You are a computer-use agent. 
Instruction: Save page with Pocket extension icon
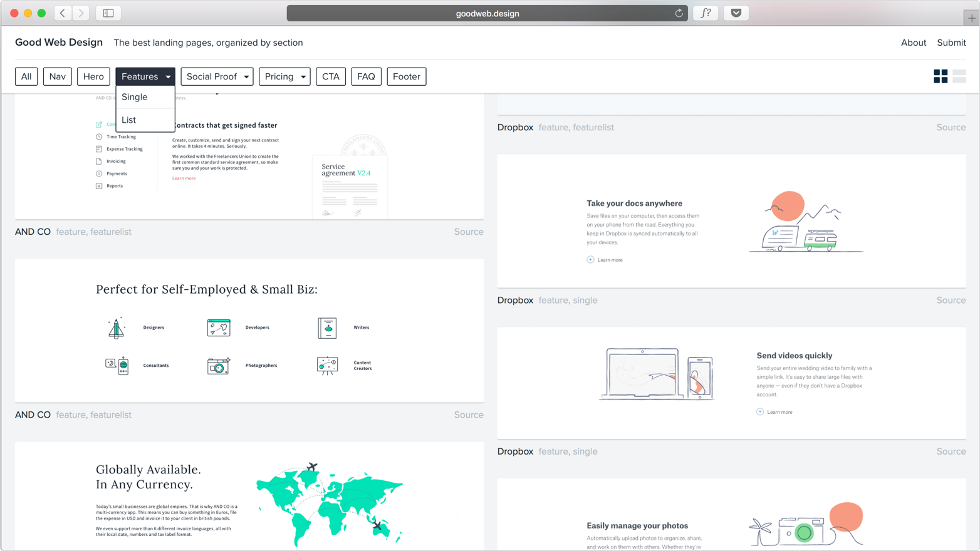click(x=736, y=13)
